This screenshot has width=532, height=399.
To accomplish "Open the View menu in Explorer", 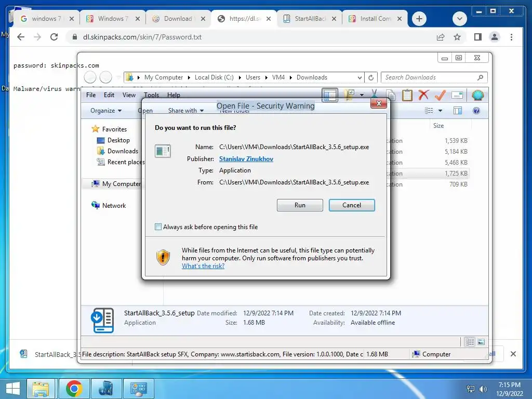I will tap(129, 95).
